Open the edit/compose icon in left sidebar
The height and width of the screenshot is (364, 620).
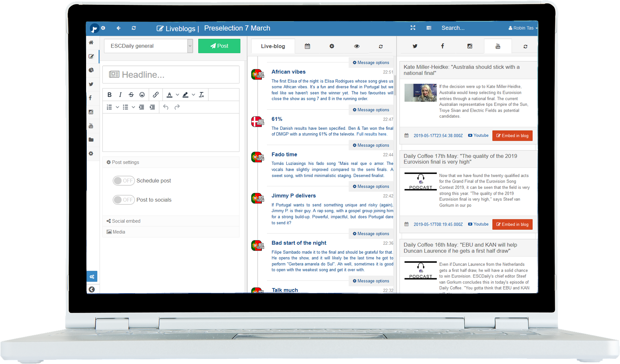point(91,56)
